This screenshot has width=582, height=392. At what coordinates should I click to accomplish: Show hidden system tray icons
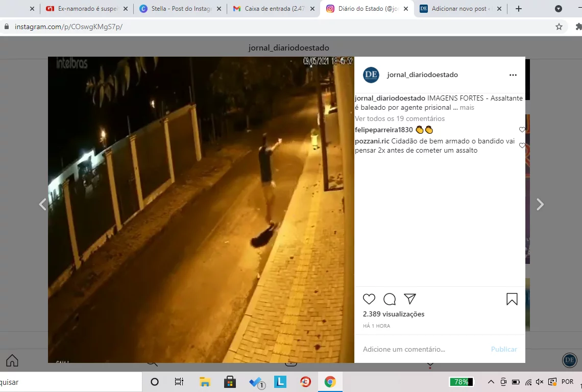[x=491, y=382]
